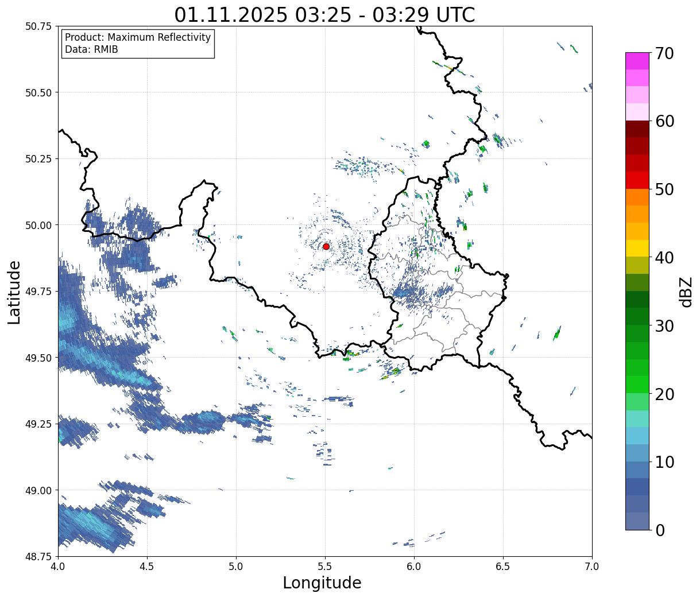Click the 49.00 latitude tick label
Viewport: 700px width, 597px height.
38,490
